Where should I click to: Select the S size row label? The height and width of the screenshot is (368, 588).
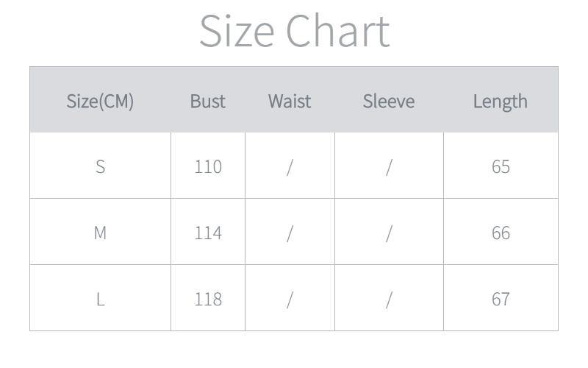pyautogui.click(x=100, y=166)
